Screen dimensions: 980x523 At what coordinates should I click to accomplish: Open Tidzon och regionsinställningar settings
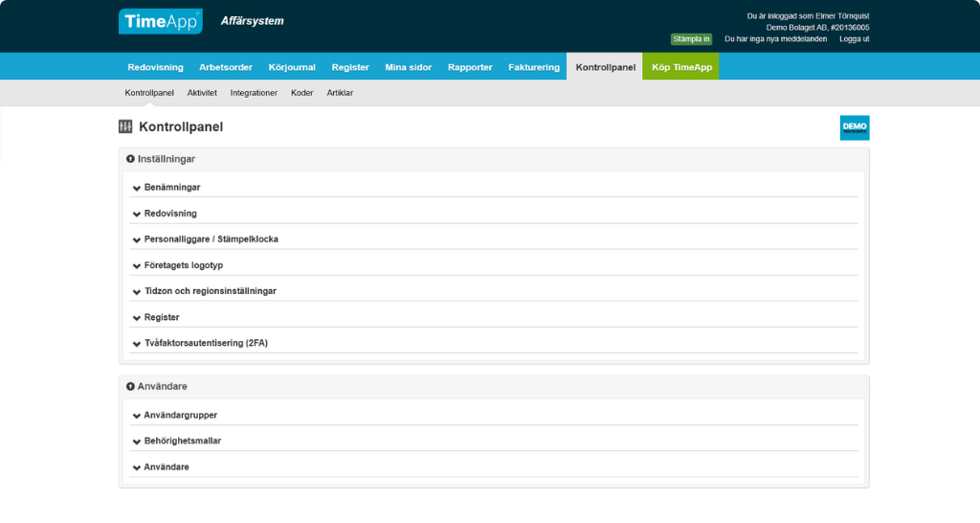tap(210, 291)
